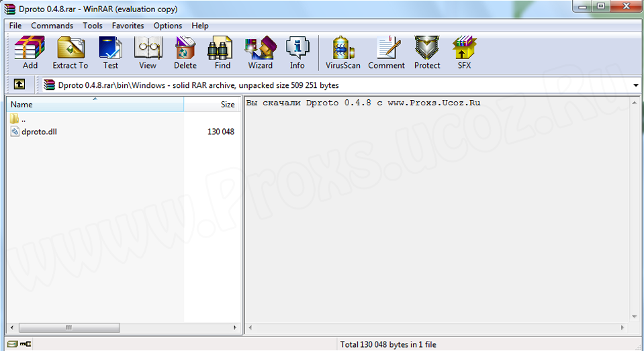Open the Options menu
This screenshot has height=351, width=644.
(168, 26)
